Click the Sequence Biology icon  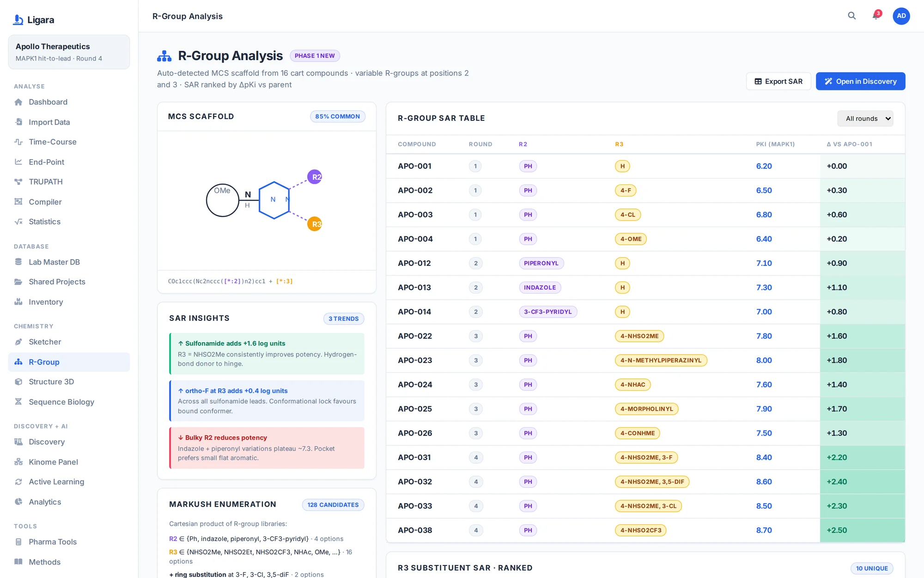point(18,402)
